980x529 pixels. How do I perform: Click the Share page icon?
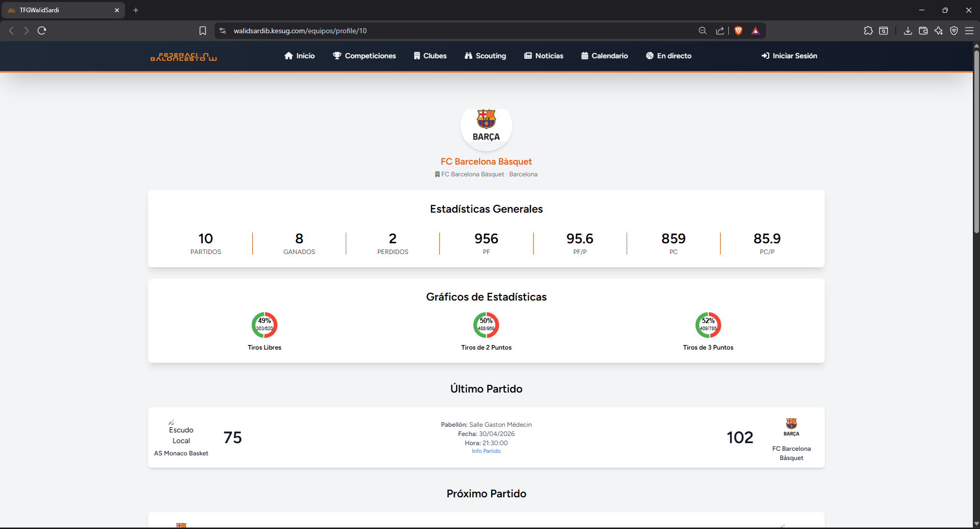720,31
